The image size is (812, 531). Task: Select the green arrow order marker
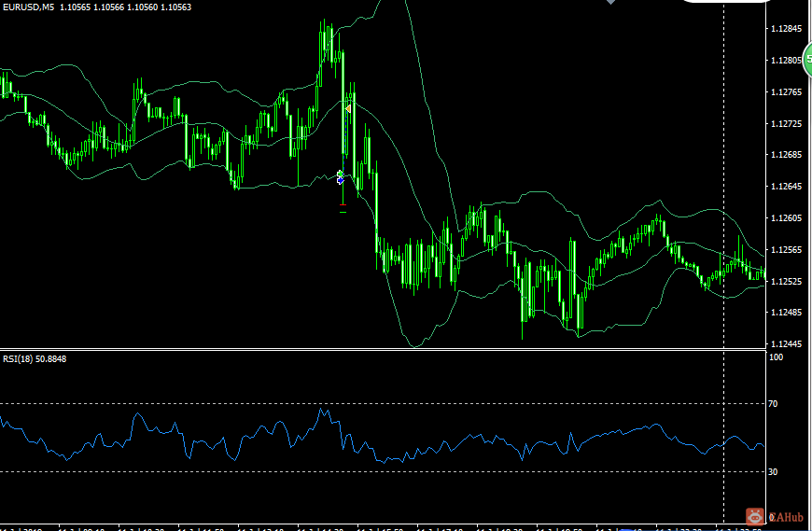pos(341,174)
